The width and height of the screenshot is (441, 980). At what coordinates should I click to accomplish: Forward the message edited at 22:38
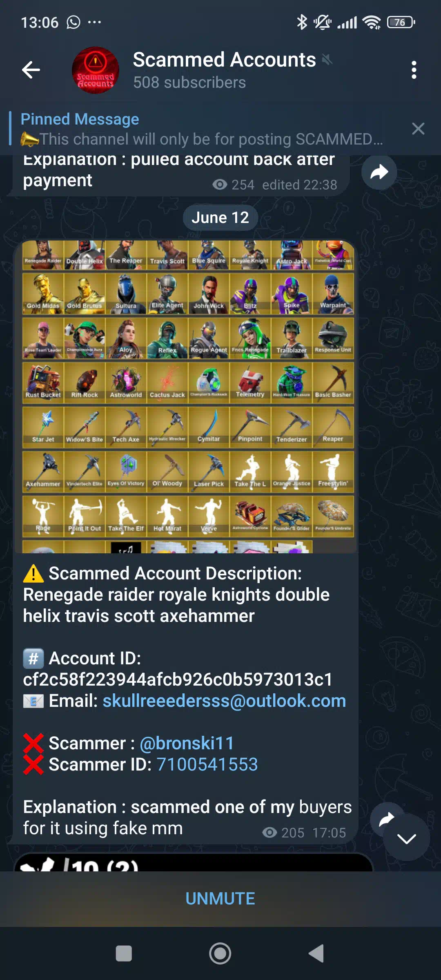tap(379, 172)
